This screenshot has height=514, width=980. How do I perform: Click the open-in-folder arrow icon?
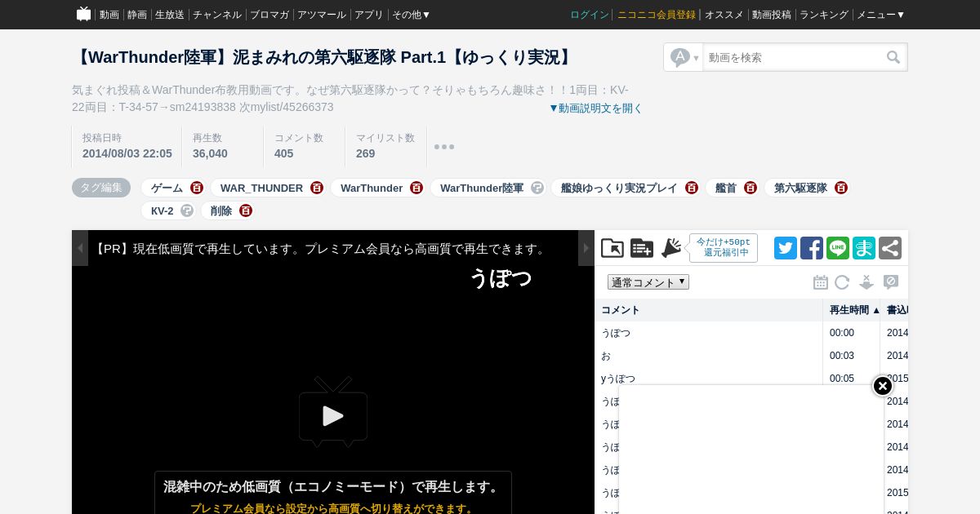[x=612, y=248]
